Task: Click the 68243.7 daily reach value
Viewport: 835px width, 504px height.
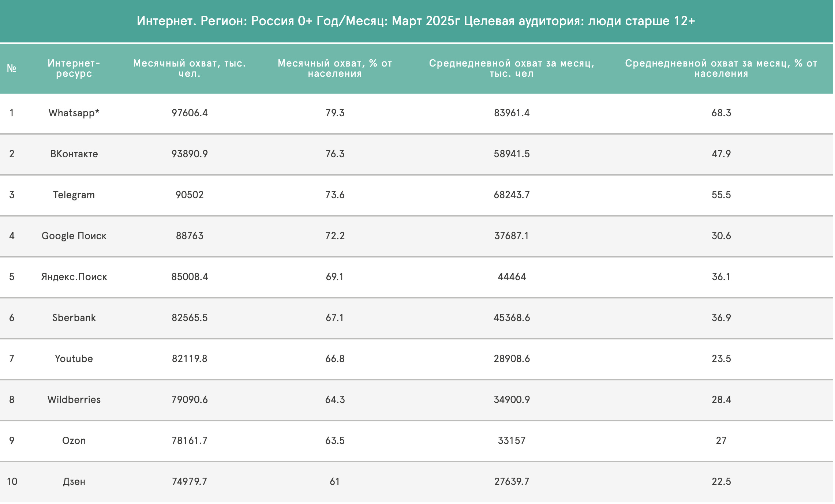Action: click(x=512, y=195)
